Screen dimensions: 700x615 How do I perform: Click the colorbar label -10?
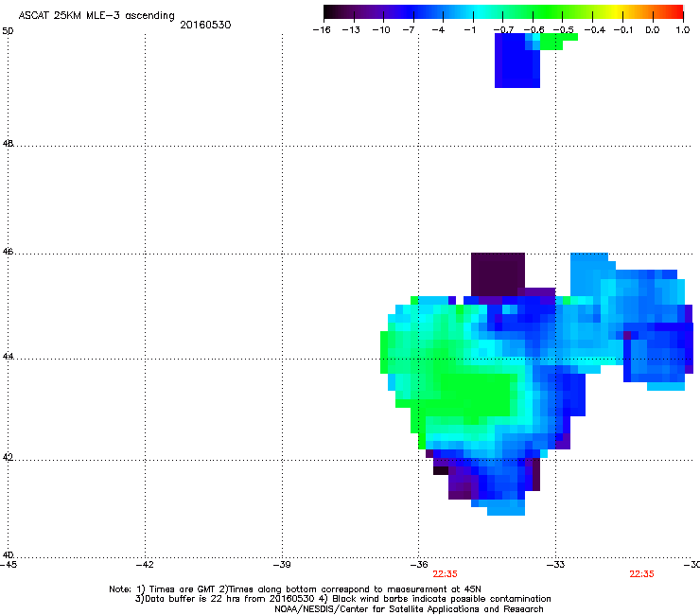click(x=381, y=30)
